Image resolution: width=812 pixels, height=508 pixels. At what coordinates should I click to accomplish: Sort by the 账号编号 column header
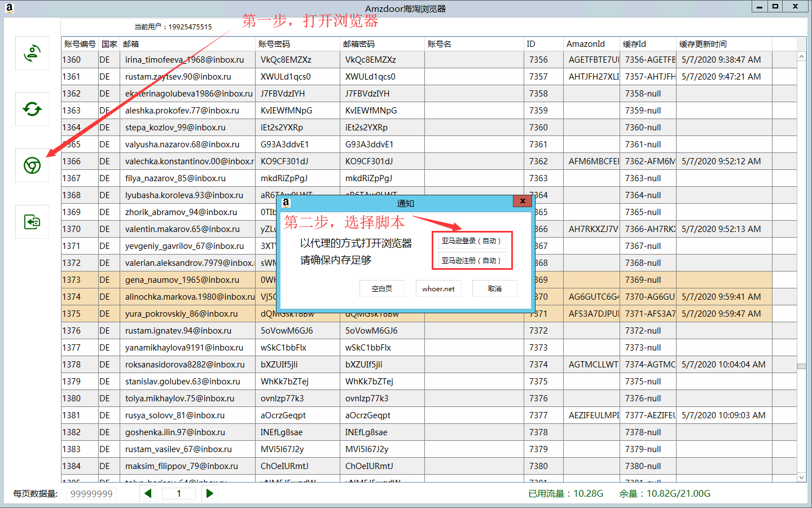point(80,44)
